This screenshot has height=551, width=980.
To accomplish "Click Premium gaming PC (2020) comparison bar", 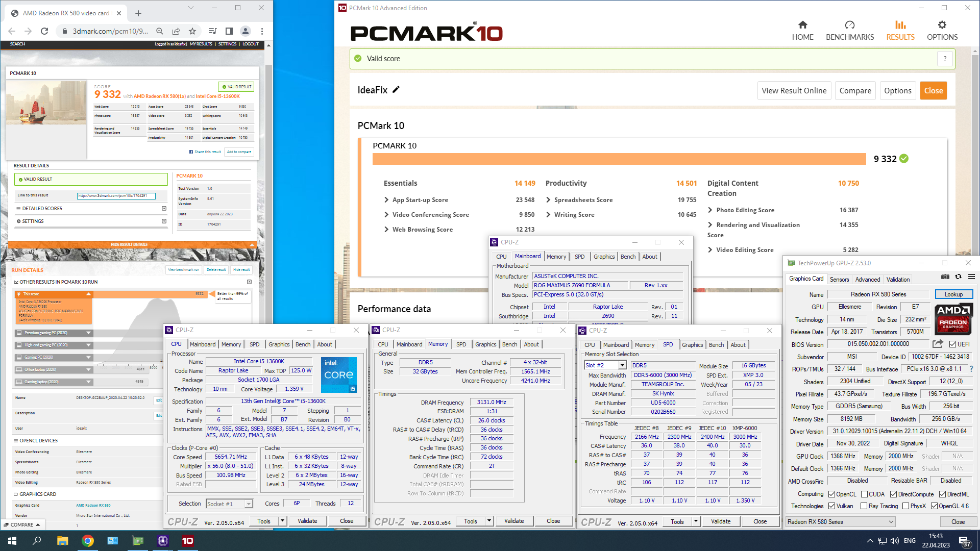I will click(54, 333).
